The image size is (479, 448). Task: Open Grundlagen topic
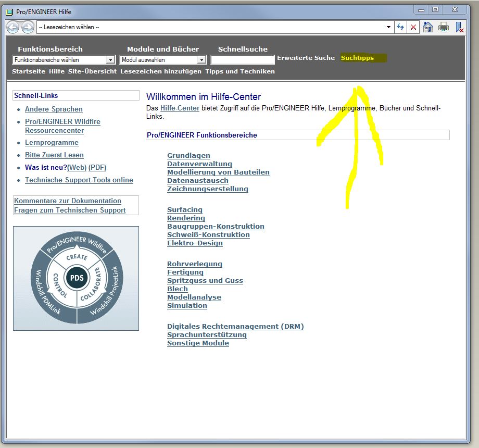tap(188, 156)
